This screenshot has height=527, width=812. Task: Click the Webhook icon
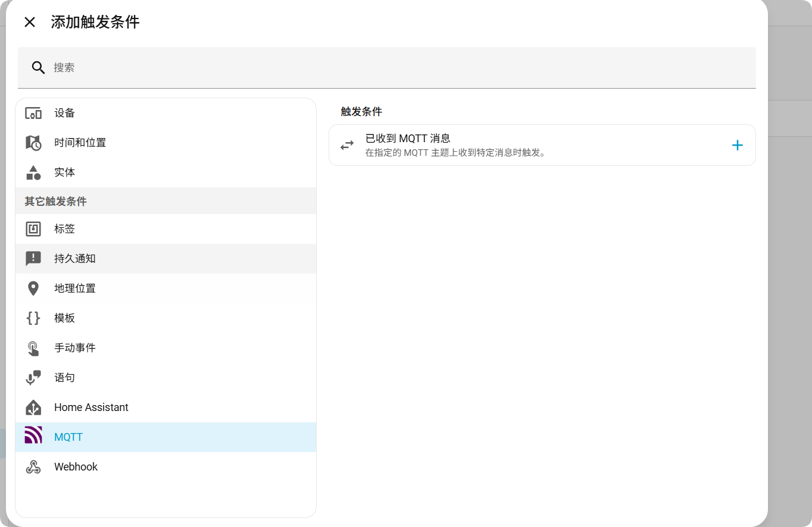point(33,467)
